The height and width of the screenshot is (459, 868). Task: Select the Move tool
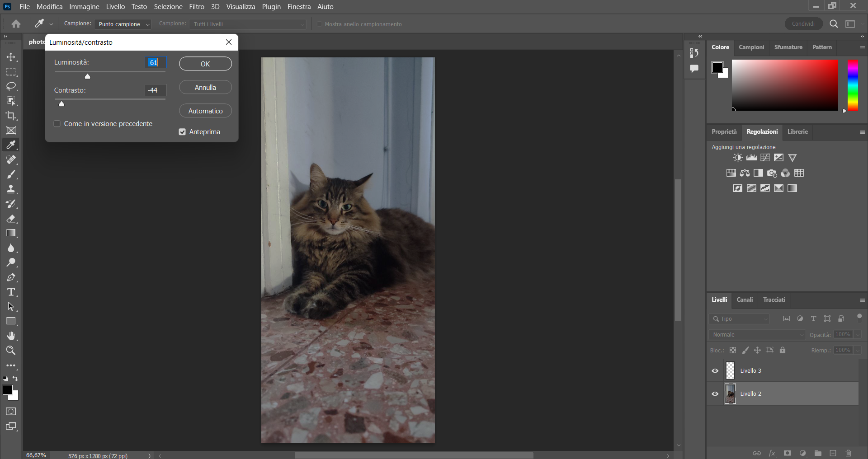click(11, 57)
